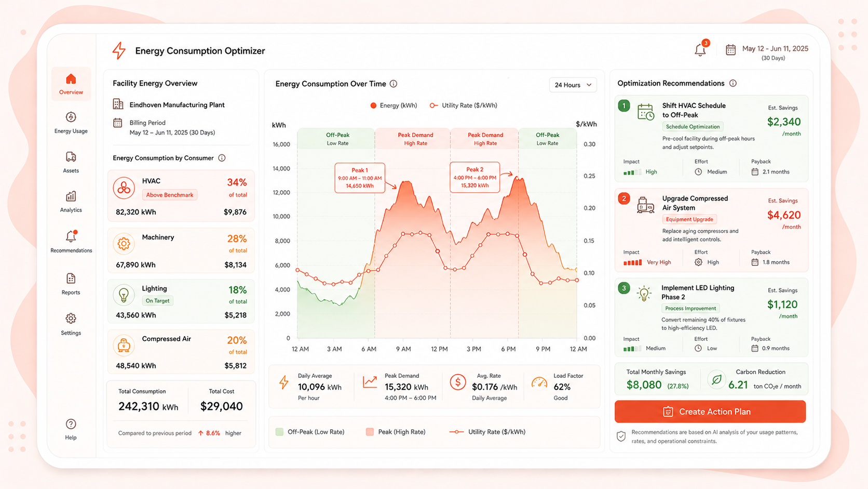Viewport: 868px width, 489px height.
Task: Click the Process Improvement tag
Action: click(690, 309)
